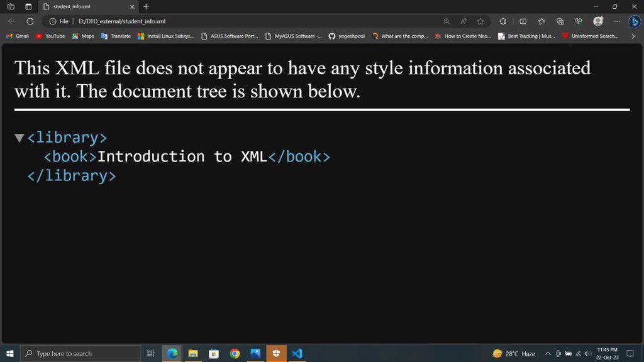This screenshot has width=644, height=362.
Task: Collapse the library XML node triangle
Action: click(x=19, y=138)
